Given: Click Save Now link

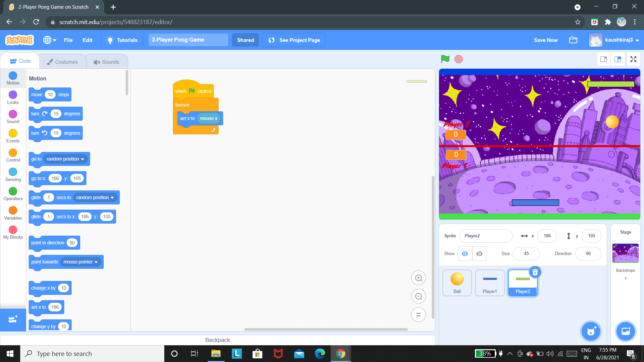Looking at the screenshot, I should [x=546, y=40].
